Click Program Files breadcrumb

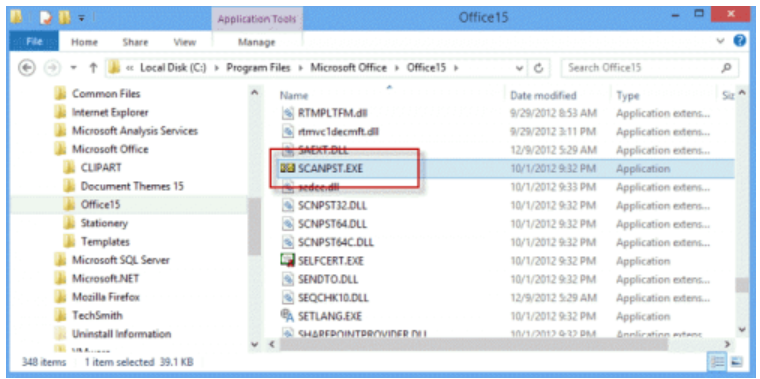click(258, 68)
